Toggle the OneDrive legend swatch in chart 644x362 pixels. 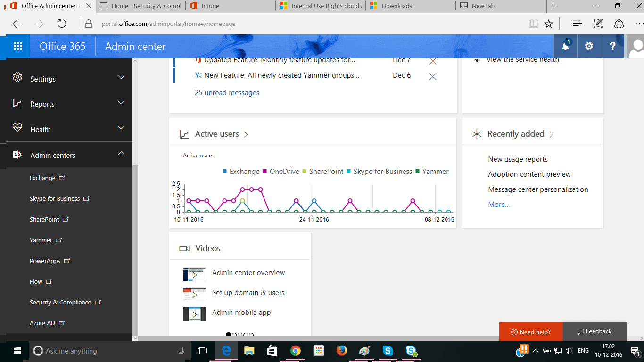click(x=264, y=172)
